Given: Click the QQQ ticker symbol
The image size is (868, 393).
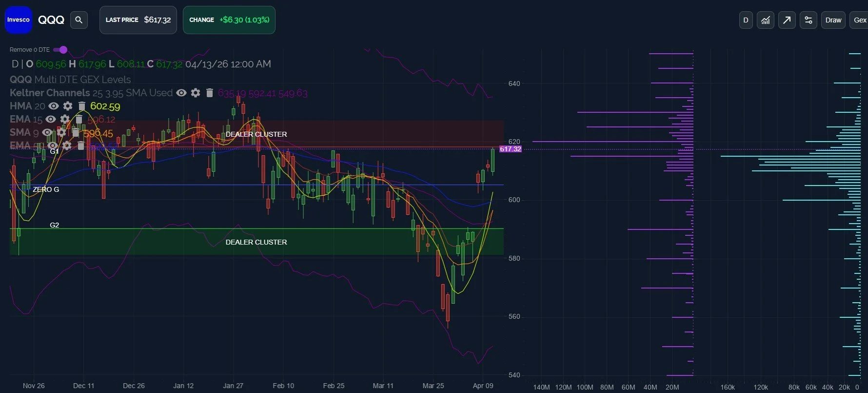Looking at the screenshot, I should point(51,20).
